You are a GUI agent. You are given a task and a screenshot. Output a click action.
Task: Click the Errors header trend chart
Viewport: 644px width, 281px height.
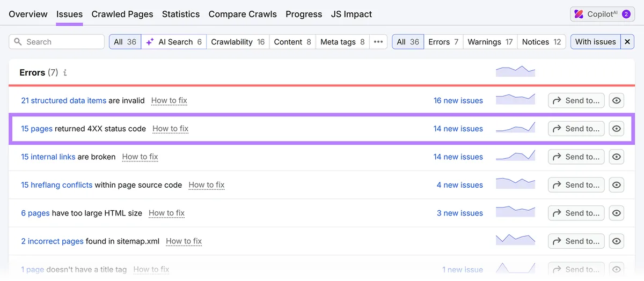(x=516, y=72)
